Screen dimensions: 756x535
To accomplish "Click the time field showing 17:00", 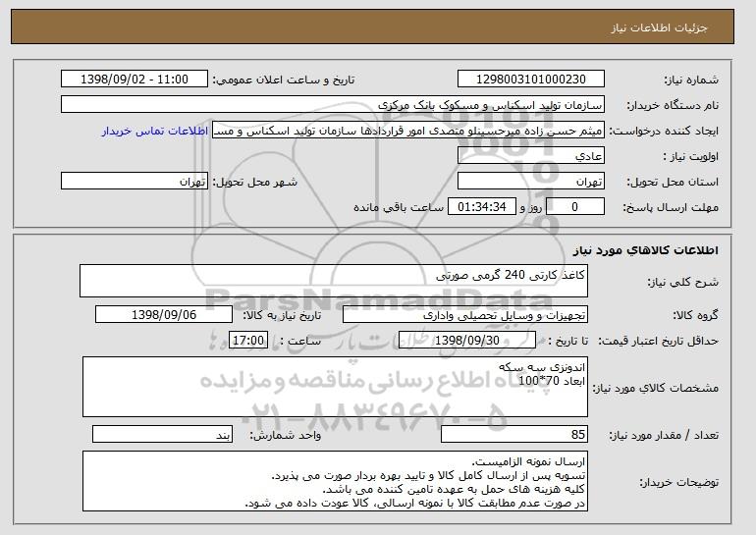I will point(248,341).
